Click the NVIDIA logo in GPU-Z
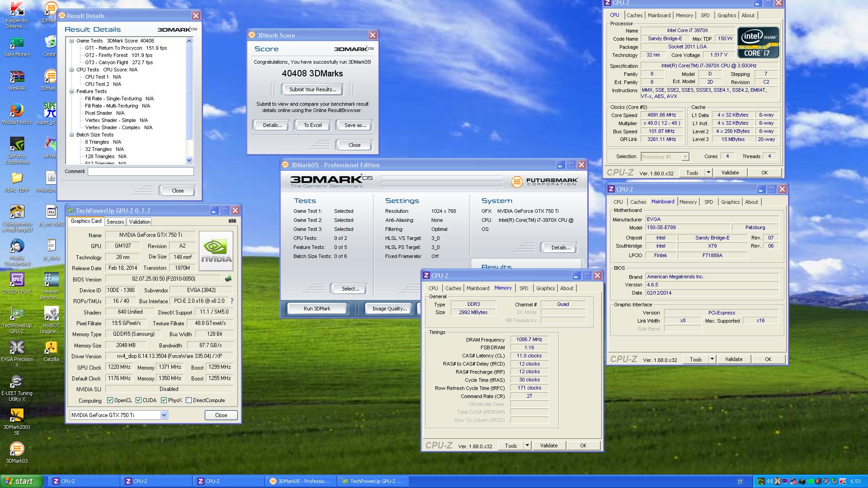 click(216, 251)
